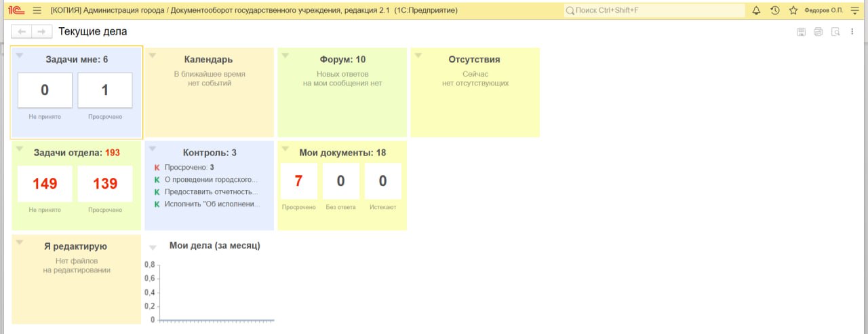
Task: Expand the Отсутствия widget triangle menu
Action: click(418, 56)
